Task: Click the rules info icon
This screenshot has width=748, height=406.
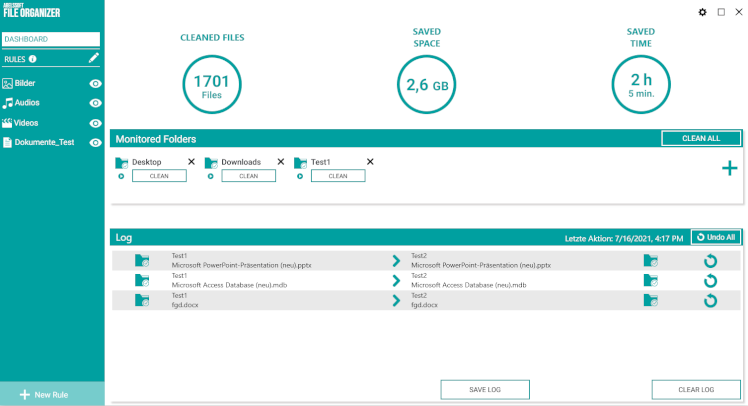Action: [33, 59]
